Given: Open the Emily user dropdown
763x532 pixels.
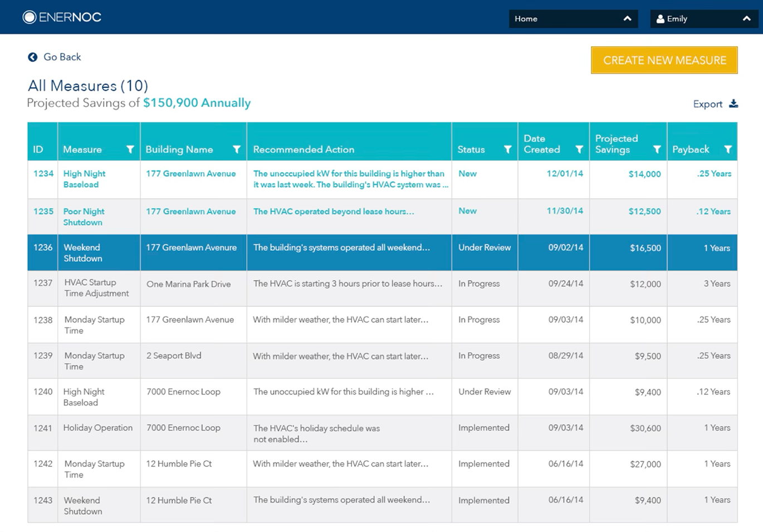Looking at the screenshot, I should click(x=704, y=19).
